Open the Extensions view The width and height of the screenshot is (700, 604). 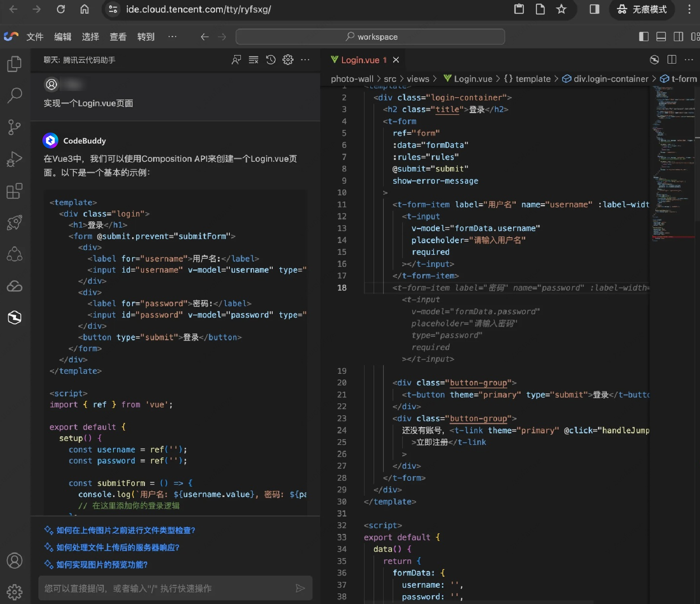click(15, 191)
